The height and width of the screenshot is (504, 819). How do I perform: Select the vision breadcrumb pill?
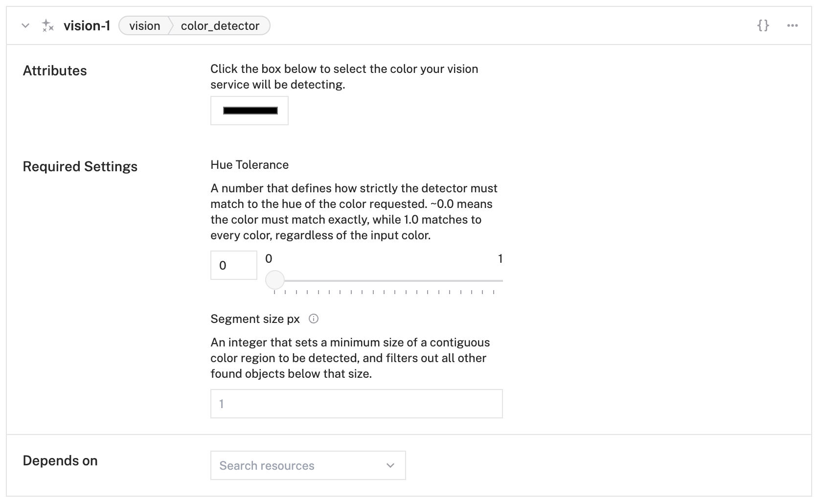pyautogui.click(x=144, y=26)
